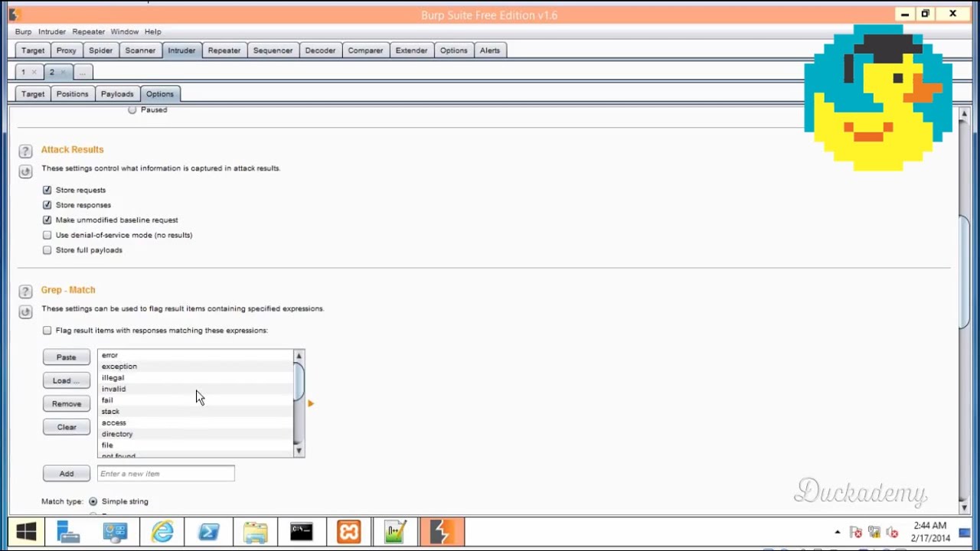Select 'exception' in the expression list
The width and height of the screenshot is (980, 551).
[195, 367]
